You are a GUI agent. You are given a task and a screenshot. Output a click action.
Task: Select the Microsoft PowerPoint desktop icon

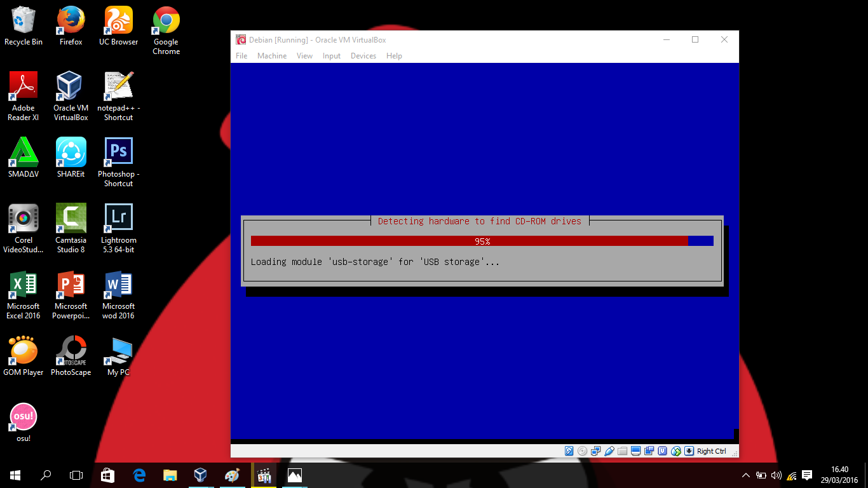(x=71, y=295)
